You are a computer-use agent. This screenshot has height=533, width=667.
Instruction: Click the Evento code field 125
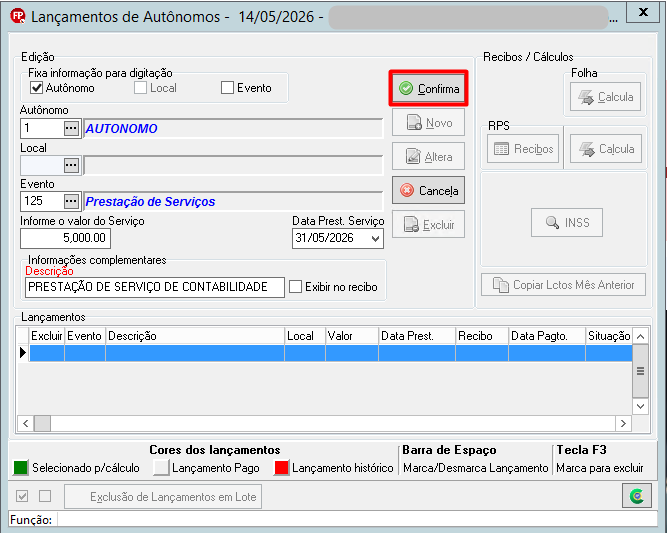[43, 201]
